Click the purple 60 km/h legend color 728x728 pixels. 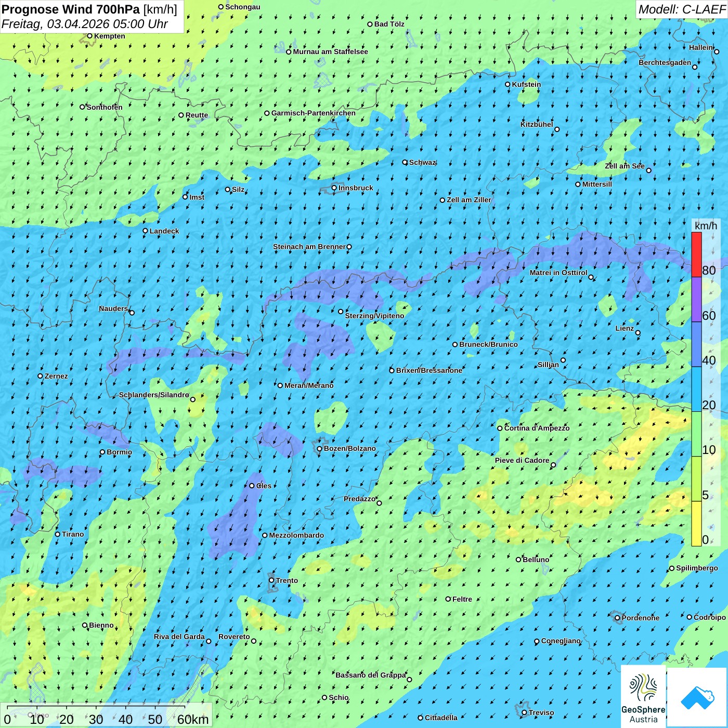(x=696, y=300)
